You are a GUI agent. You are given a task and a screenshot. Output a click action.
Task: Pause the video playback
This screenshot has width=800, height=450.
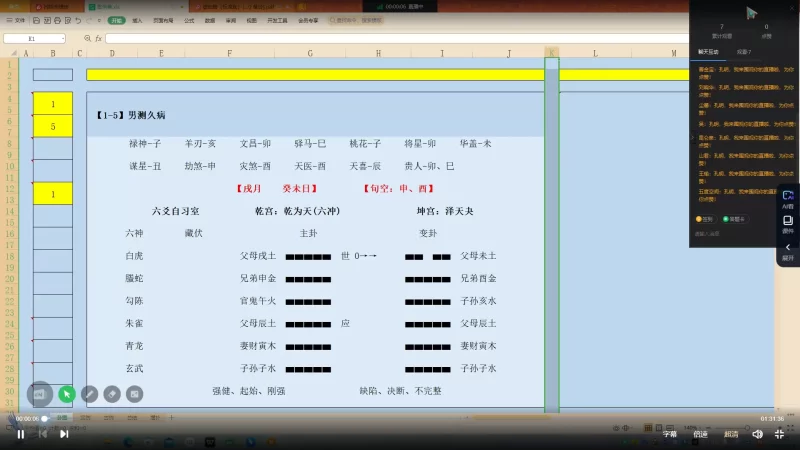pyautogui.click(x=20, y=434)
